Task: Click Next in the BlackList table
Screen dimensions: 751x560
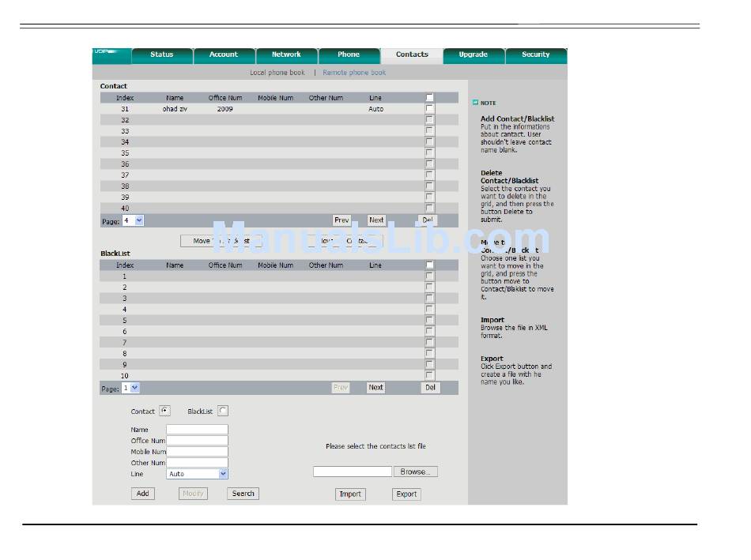Action: click(x=376, y=387)
